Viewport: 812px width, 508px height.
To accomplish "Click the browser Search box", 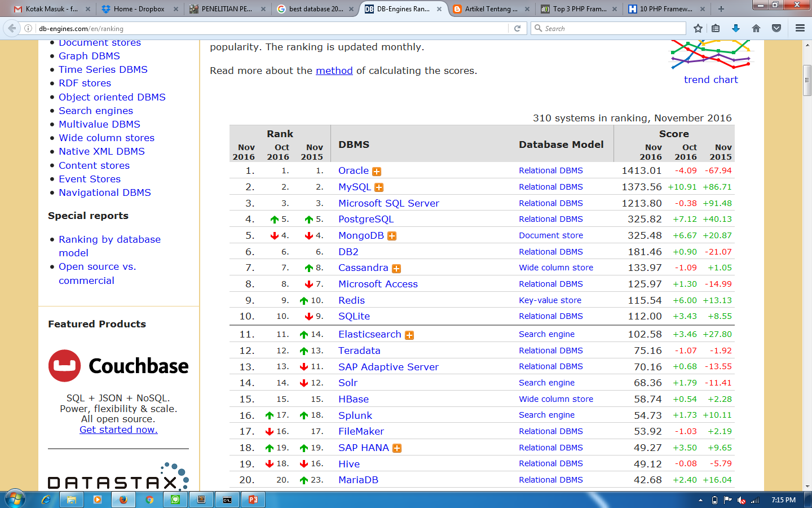I will point(609,28).
